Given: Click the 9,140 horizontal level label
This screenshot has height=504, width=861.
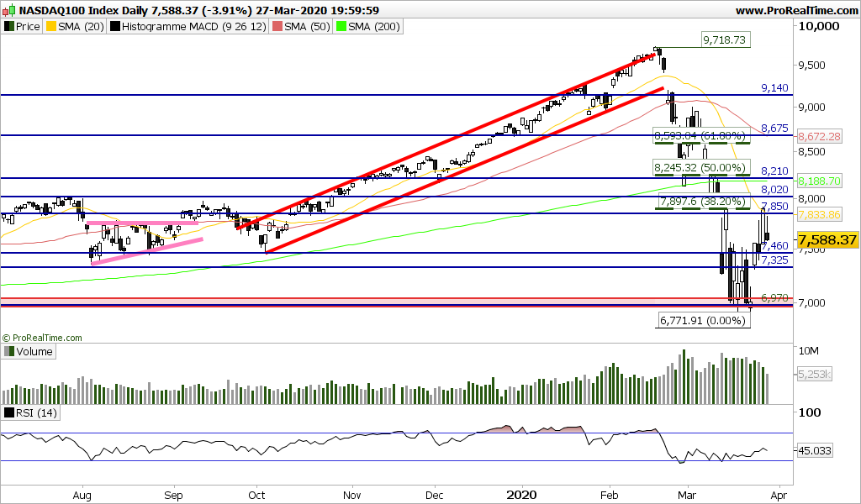Looking at the screenshot, I should coord(774,87).
